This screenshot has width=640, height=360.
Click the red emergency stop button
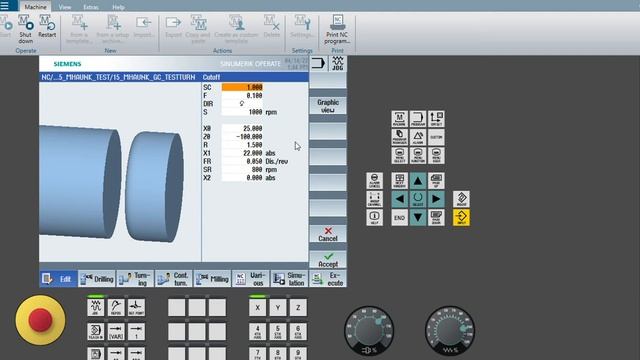pos(40,320)
